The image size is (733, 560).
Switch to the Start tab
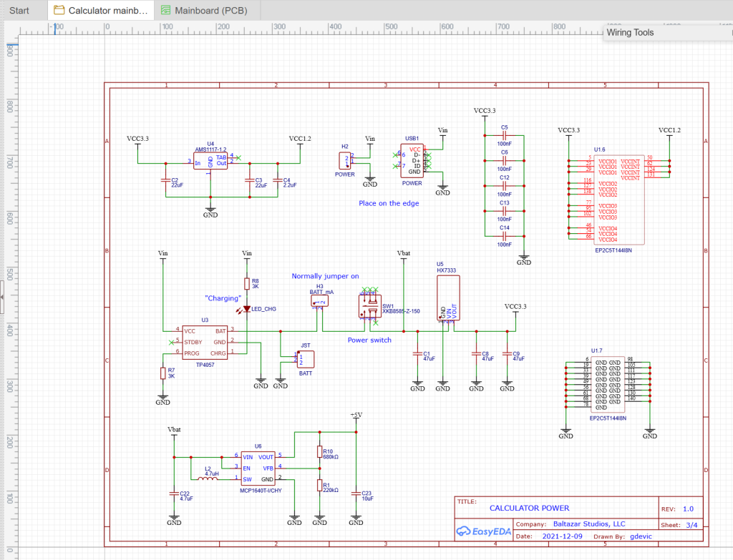coord(19,10)
